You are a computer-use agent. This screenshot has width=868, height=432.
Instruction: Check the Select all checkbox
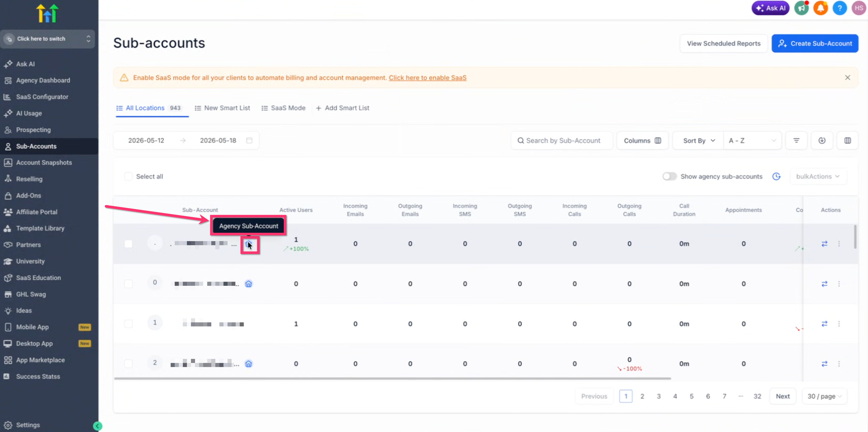(x=128, y=176)
